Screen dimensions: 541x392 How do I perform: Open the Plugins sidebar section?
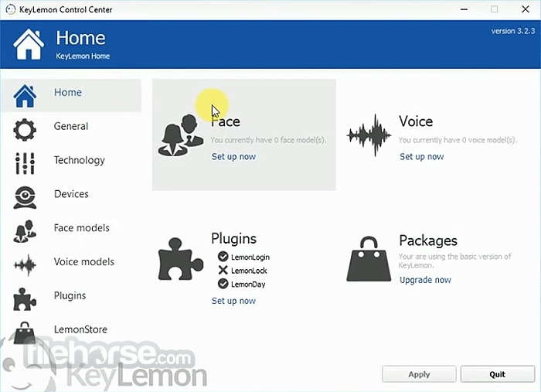[71, 295]
